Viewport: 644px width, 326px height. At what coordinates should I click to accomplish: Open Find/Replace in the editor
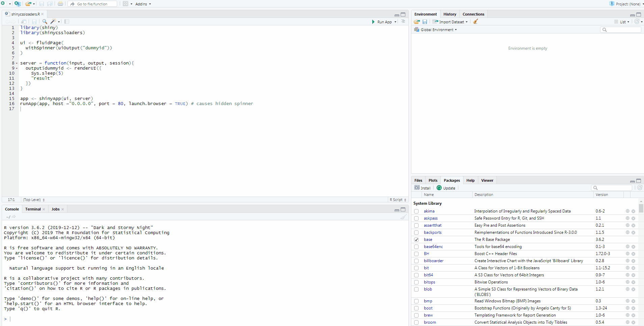pos(44,21)
